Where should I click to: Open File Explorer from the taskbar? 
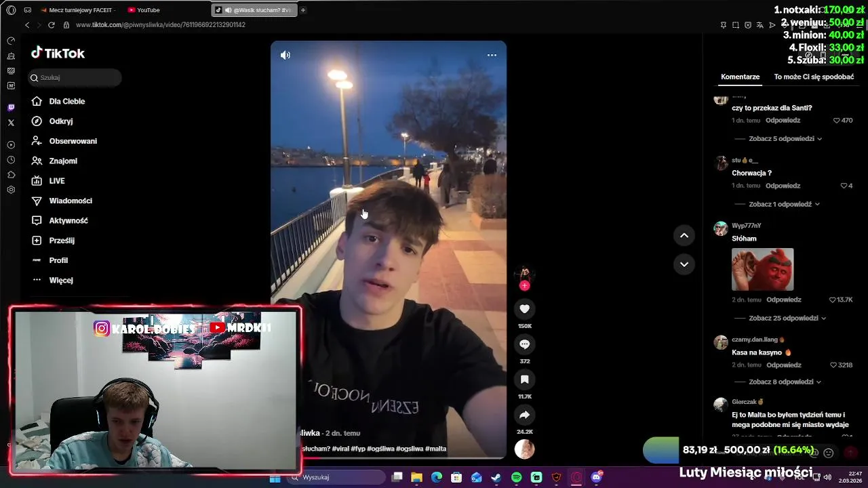(416, 477)
